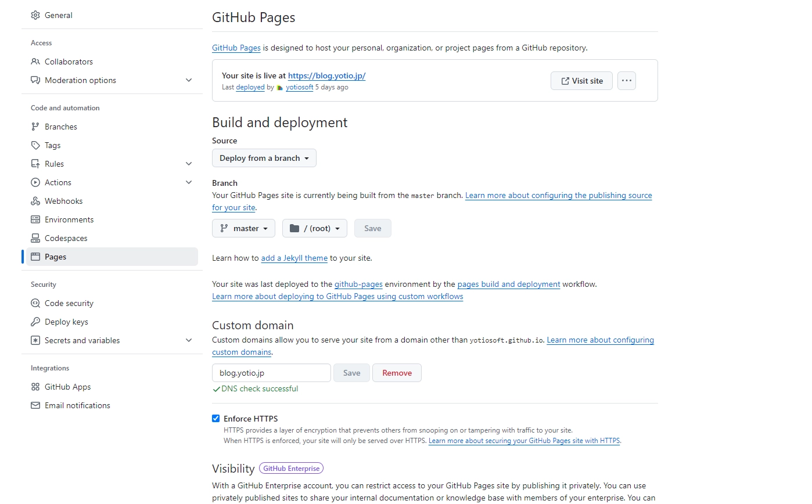Screen dimensions: 812x504
Task: Open the https://blog.yotio.jp/ link
Action: tap(326, 75)
